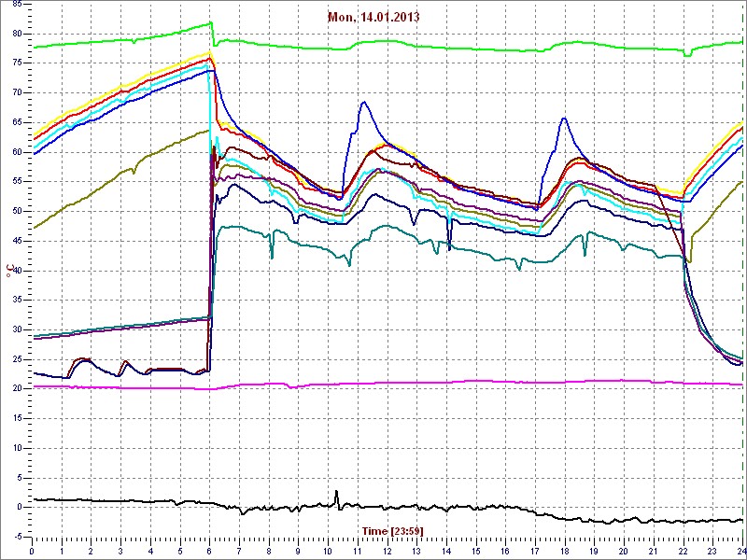Click the 25 y-axis tick label
The image size is (747, 560).
click(16, 359)
